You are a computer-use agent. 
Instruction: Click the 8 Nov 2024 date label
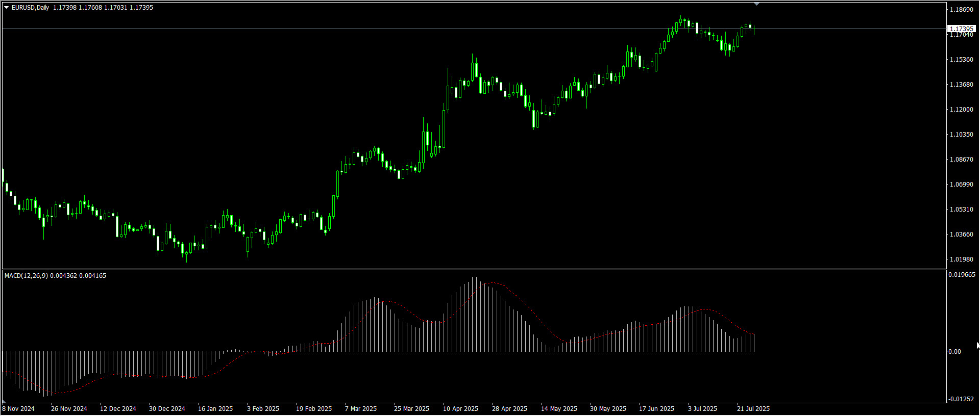tap(18, 409)
